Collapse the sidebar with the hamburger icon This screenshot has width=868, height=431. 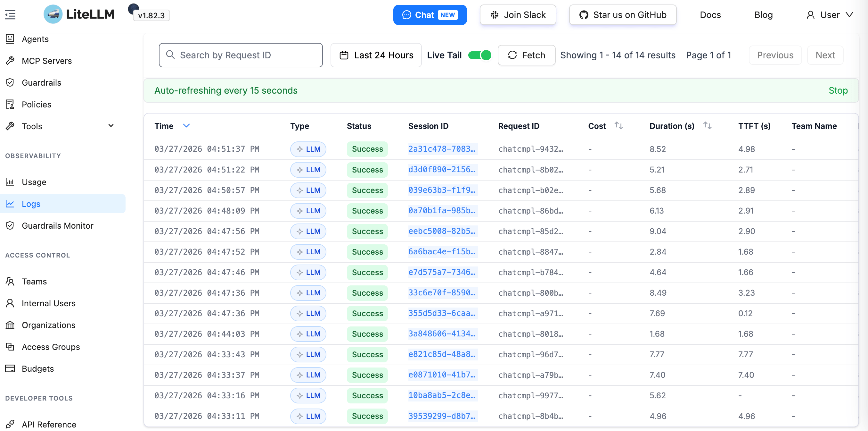[x=10, y=15]
